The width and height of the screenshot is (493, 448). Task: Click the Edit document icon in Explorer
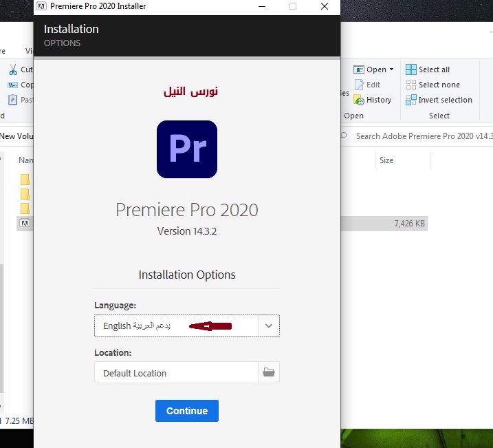[x=359, y=85]
